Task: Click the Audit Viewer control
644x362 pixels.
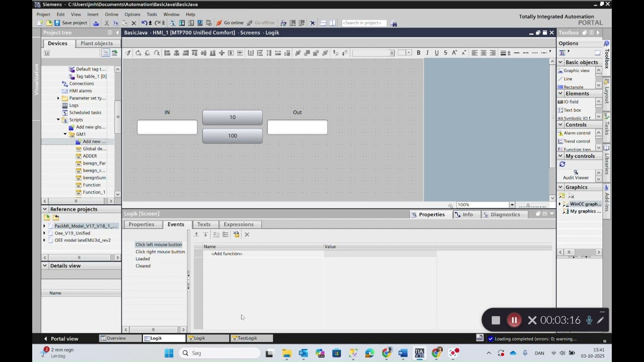Action: click(576, 175)
